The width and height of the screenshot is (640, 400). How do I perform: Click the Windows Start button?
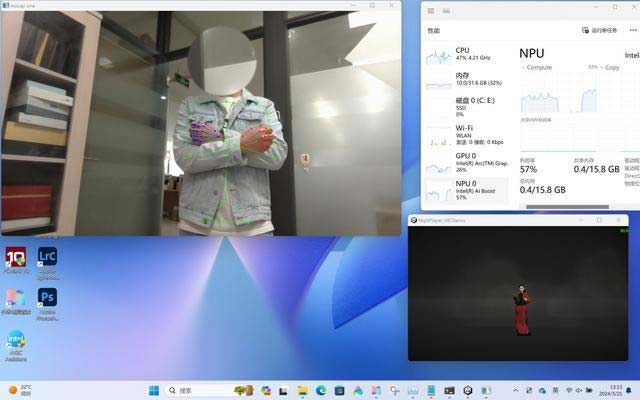[x=154, y=390]
